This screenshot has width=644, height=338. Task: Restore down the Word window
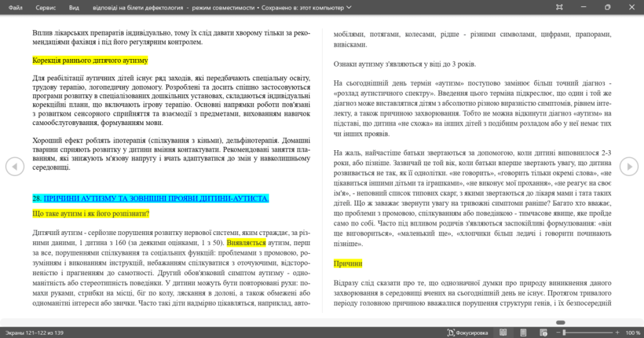coord(608,7)
